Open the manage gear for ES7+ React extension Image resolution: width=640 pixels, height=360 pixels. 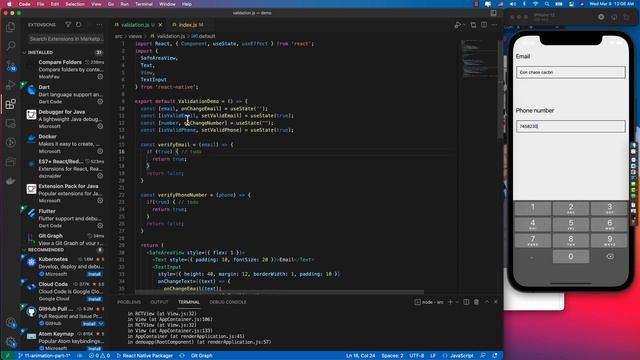[100, 176]
